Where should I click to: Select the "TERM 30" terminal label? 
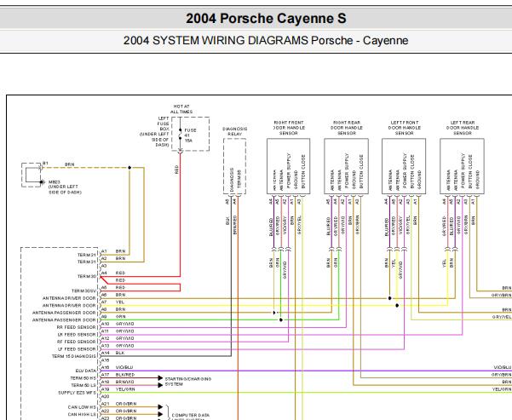[87, 276]
